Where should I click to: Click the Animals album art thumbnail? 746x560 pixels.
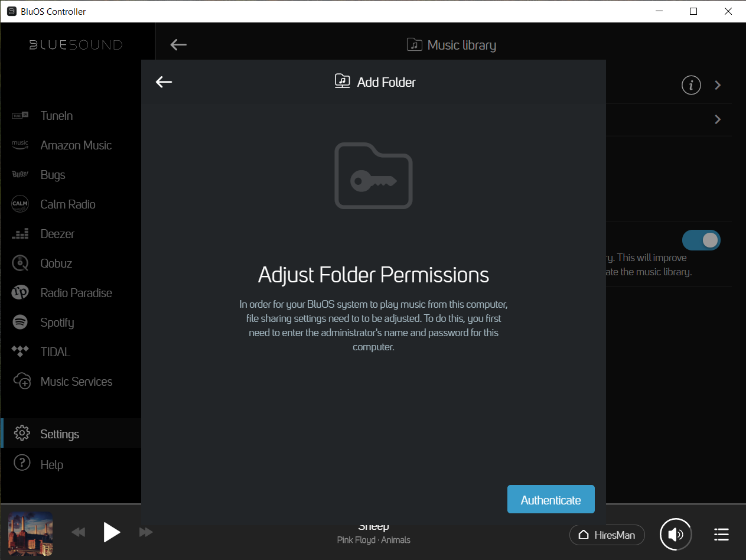pyautogui.click(x=30, y=533)
